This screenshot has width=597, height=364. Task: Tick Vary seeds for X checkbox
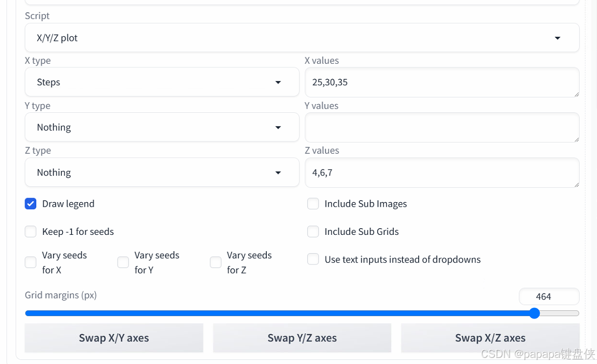[x=31, y=262]
